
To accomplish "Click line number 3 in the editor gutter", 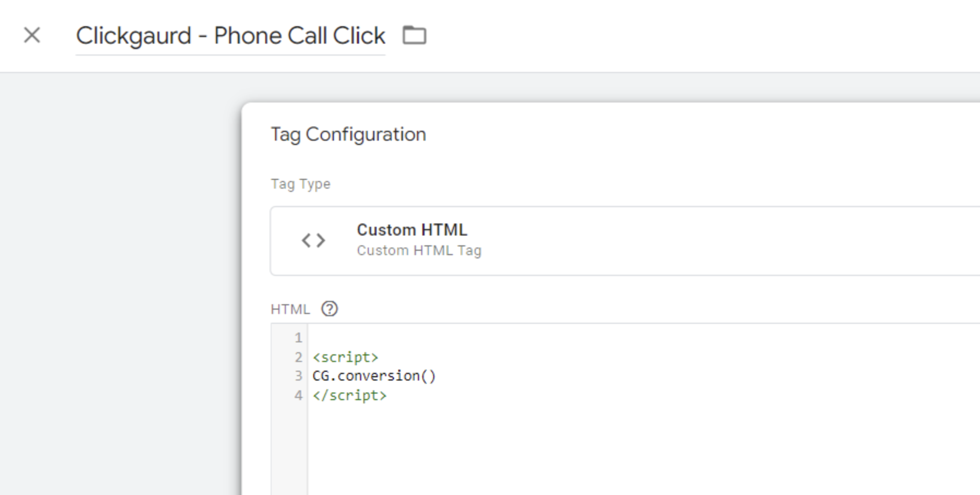I will click(x=298, y=376).
